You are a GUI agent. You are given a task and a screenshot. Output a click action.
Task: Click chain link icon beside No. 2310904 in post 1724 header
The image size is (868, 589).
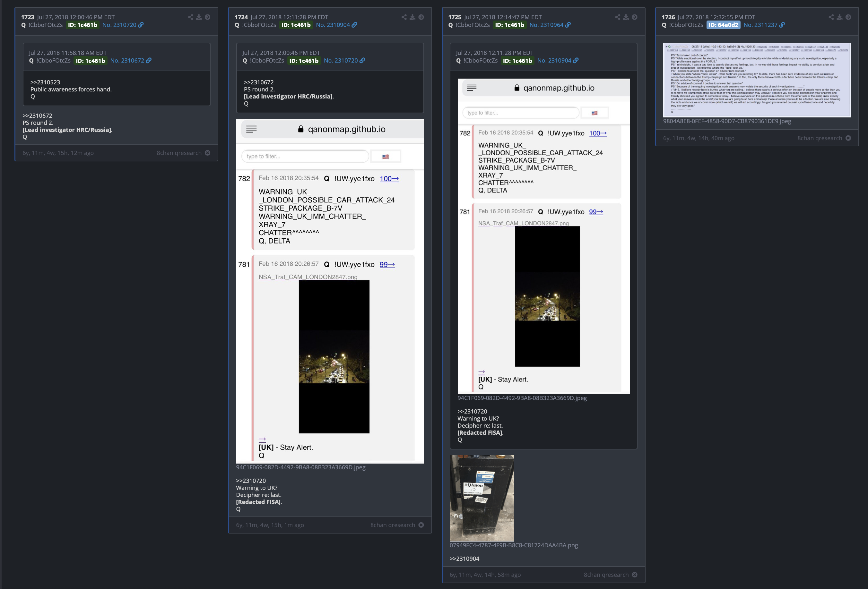(354, 25)
